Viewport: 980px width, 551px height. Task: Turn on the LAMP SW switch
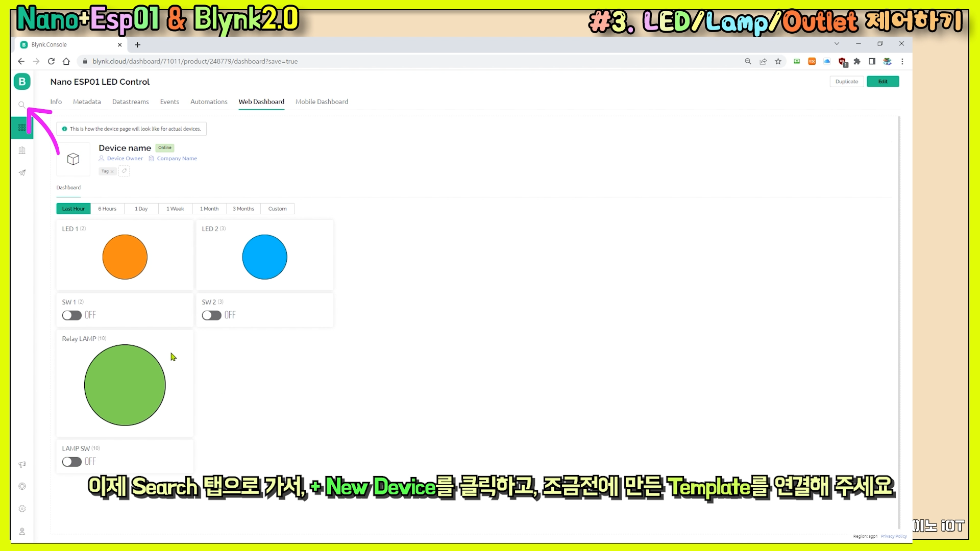[x=72, y=462]
